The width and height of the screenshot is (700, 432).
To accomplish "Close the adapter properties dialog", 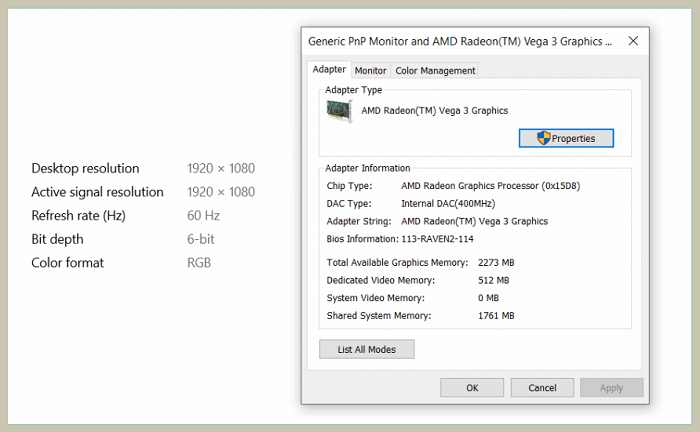I will pos(633,41).
